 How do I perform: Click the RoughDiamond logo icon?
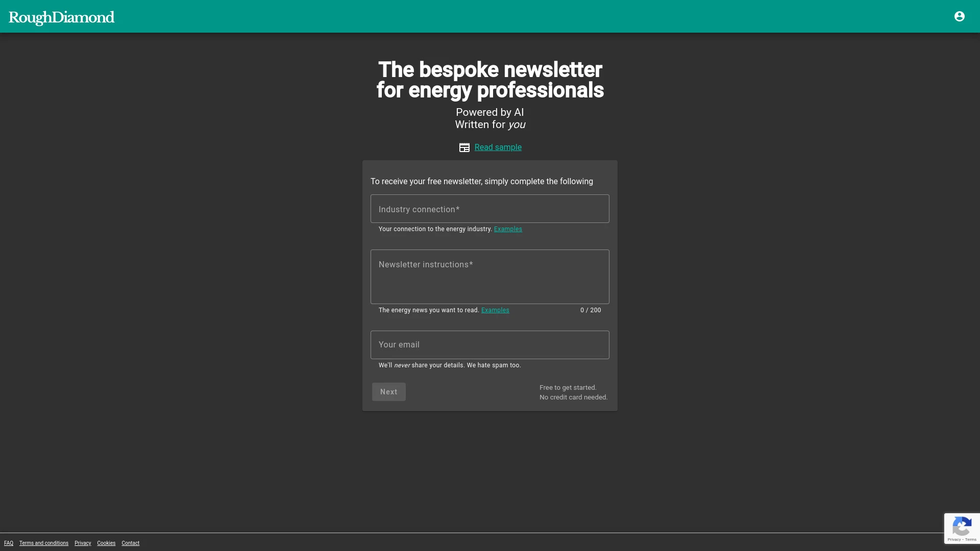[x=61, y=16]
